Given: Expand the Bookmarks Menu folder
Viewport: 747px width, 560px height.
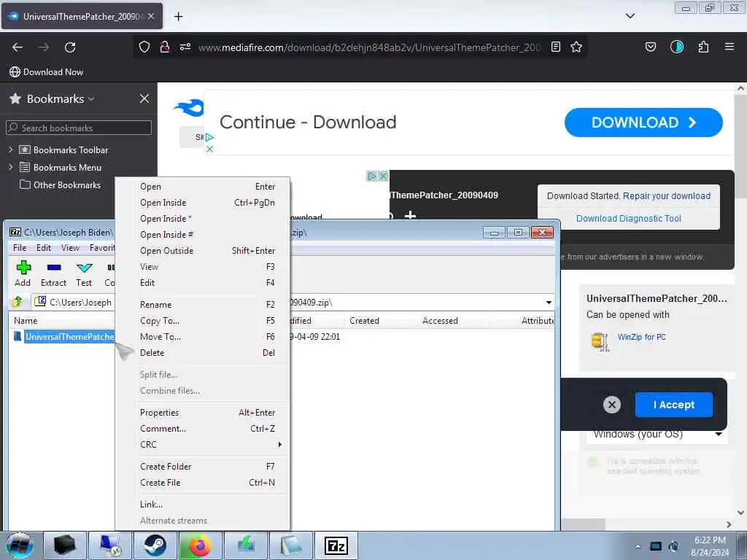Looking at the screenshot, I should pos(10,167).
